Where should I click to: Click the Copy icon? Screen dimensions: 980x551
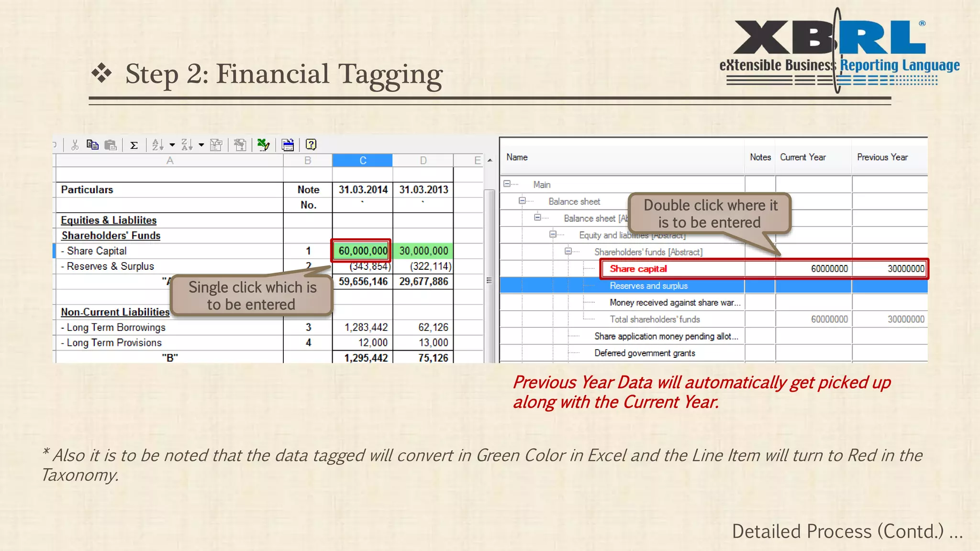pos(92,144)
